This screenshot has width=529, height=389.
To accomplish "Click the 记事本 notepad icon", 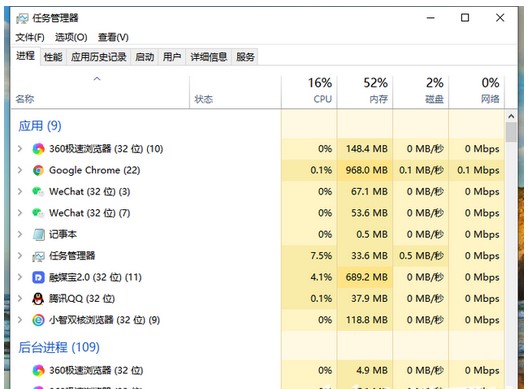I will point(38,234).
